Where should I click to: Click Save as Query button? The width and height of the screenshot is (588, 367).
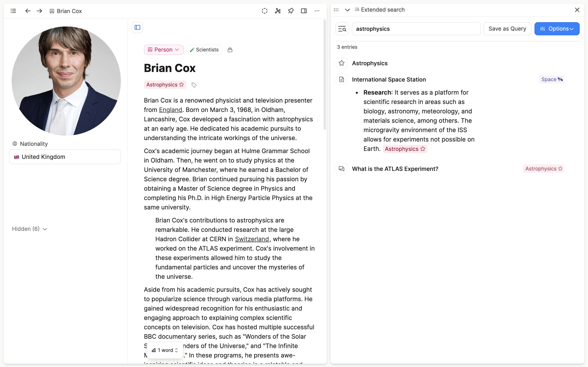507,29
